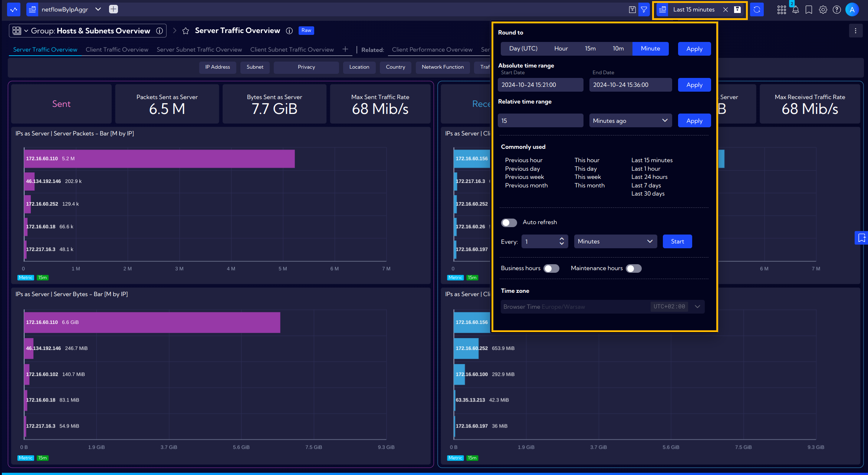The height and width of the screenshot is (475, 868).
Task: Select the Server Traffic Overview tab
Action: [45, 50]
